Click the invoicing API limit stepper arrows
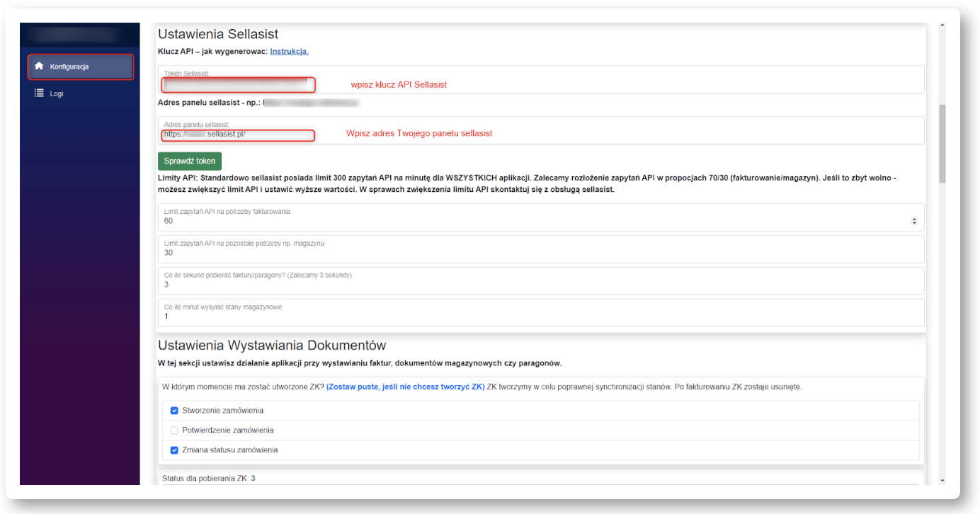The width and height of the screenshot is (980, 514). pos(913,221)
